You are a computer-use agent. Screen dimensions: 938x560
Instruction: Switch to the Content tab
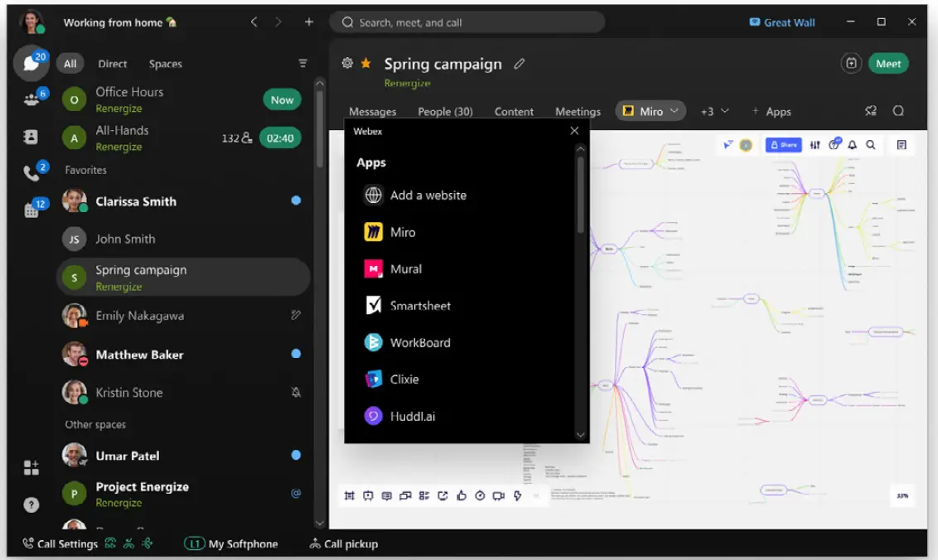pos(514,111)
